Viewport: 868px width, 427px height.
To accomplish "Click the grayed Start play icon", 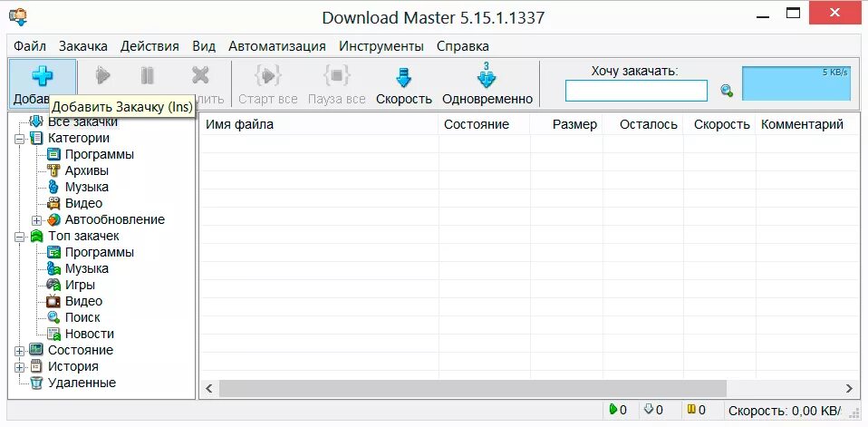I will [x=103, y=75].
